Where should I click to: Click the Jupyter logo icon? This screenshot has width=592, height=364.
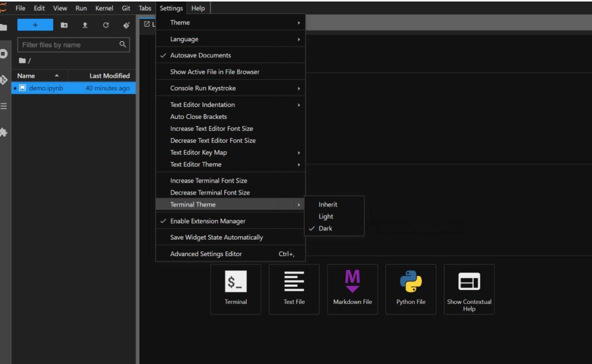point(3,7)
